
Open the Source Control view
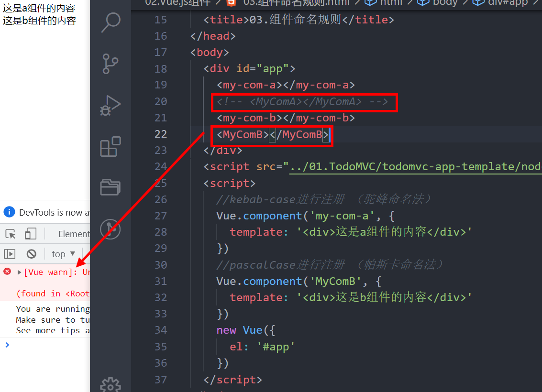pos(111,64)
